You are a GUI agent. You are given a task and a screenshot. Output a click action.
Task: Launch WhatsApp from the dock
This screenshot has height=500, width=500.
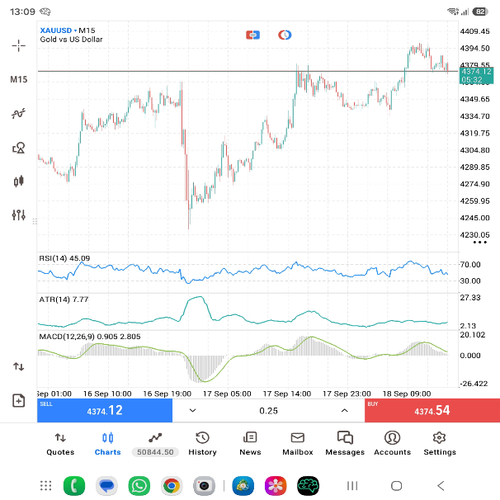(139, 486)
